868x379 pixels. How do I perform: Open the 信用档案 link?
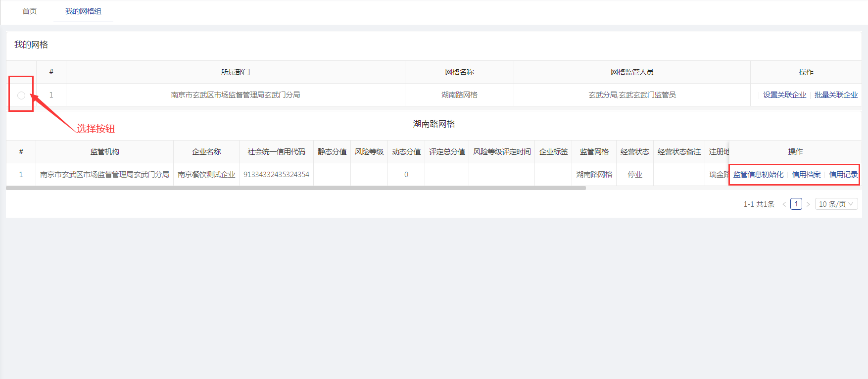pyautogui.click(x=806, y=175)
